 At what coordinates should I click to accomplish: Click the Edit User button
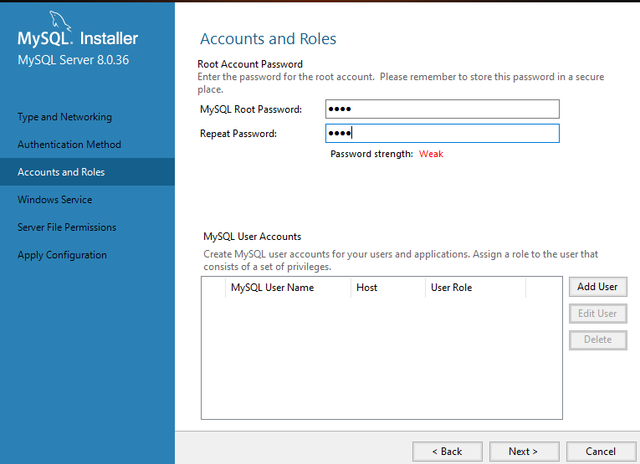pos(598,313)
